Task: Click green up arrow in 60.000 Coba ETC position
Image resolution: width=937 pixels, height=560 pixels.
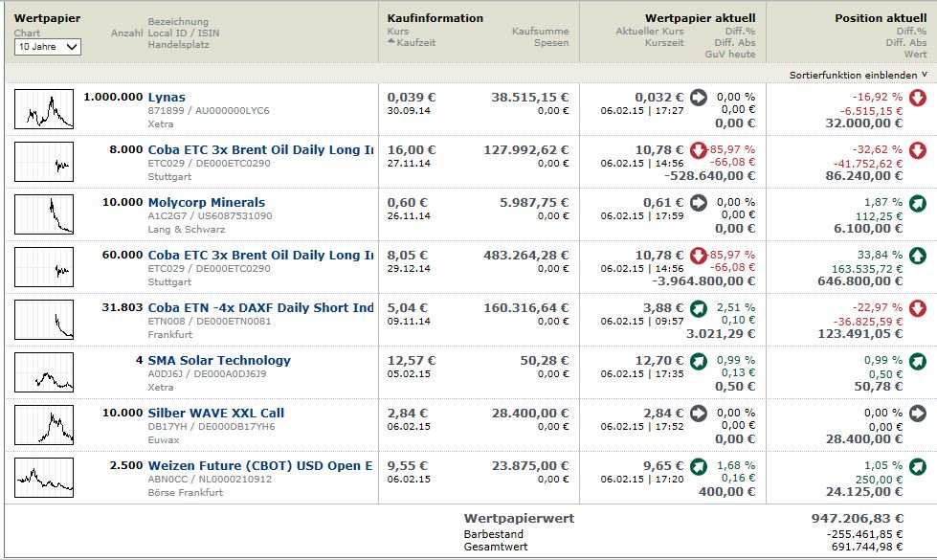Action: click(918, 256)
